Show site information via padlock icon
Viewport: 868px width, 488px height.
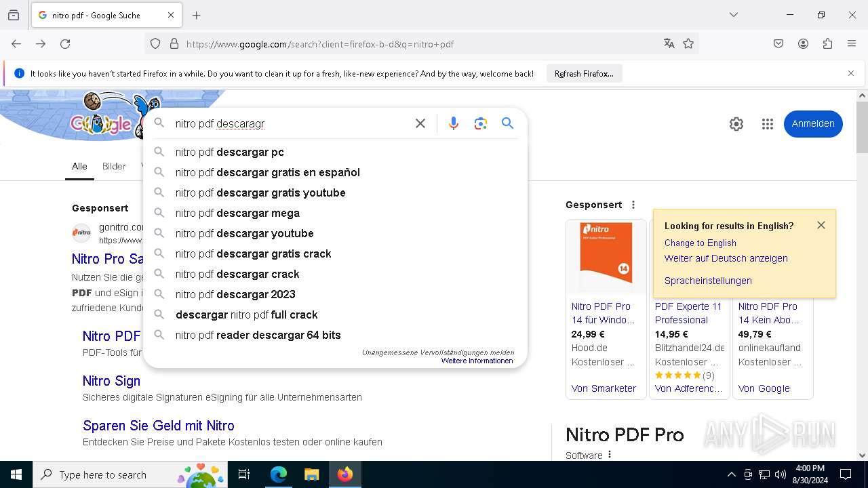pos(174,44)
